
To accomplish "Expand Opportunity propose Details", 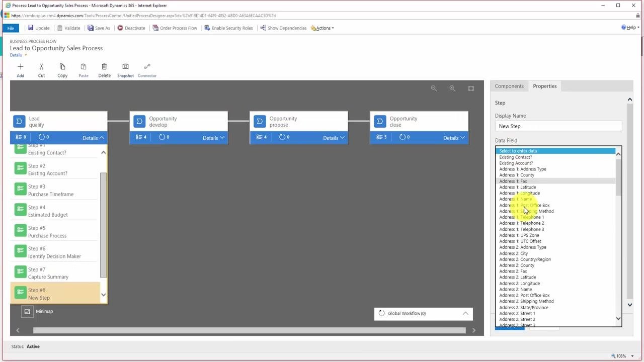I will click(x=334, y=138).
